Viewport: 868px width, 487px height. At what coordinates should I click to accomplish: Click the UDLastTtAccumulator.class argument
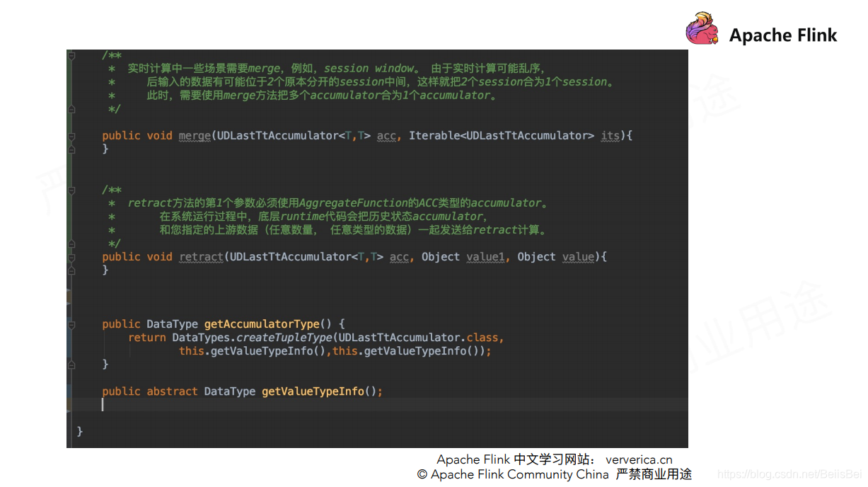[419, 338]
